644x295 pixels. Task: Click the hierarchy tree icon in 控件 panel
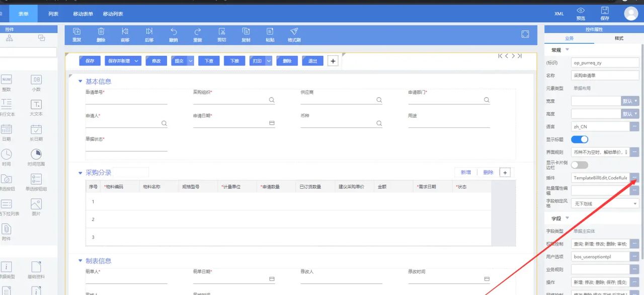click(x=9, y=38)
